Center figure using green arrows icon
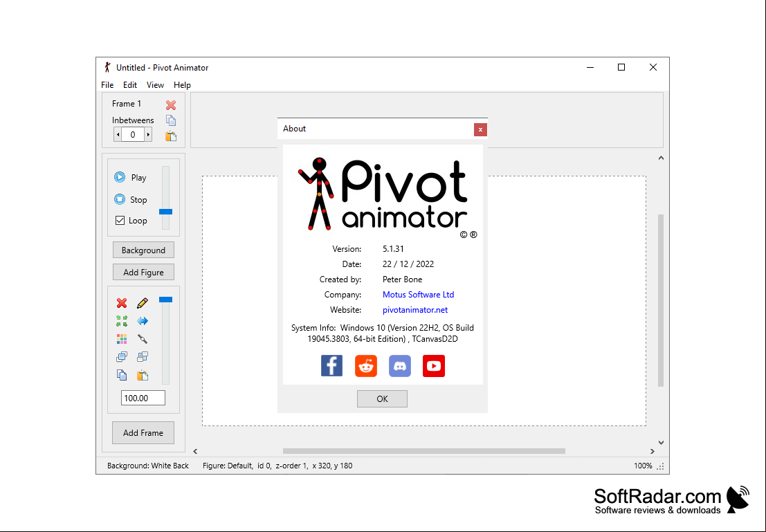The image size is (766, 532). tap(122, 321)
